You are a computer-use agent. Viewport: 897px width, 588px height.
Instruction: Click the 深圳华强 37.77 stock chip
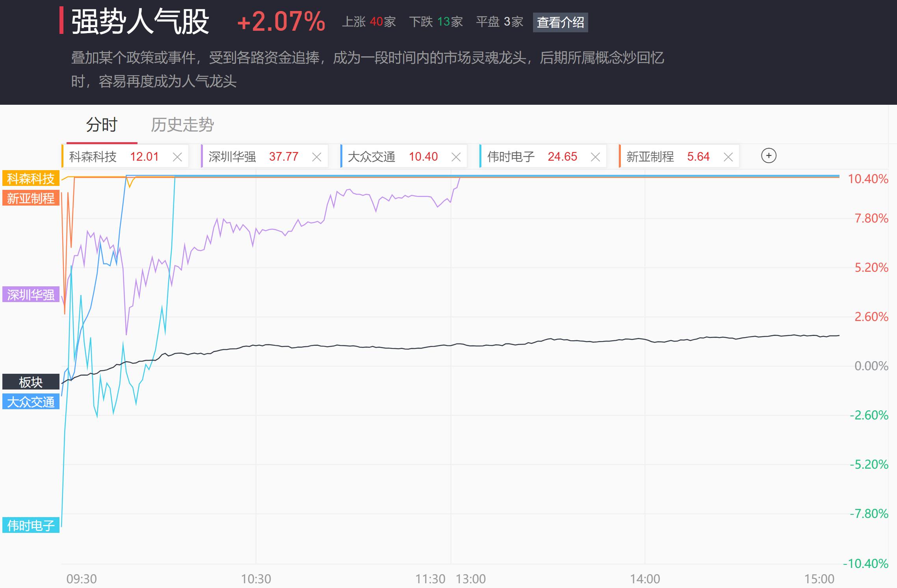point(253,157)
